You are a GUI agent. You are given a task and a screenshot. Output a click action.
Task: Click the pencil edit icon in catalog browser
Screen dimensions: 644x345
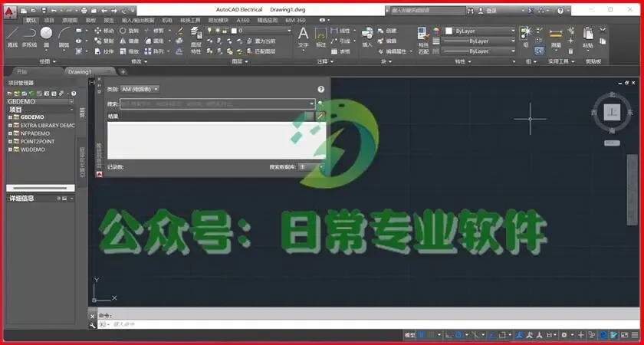point(320,116)
